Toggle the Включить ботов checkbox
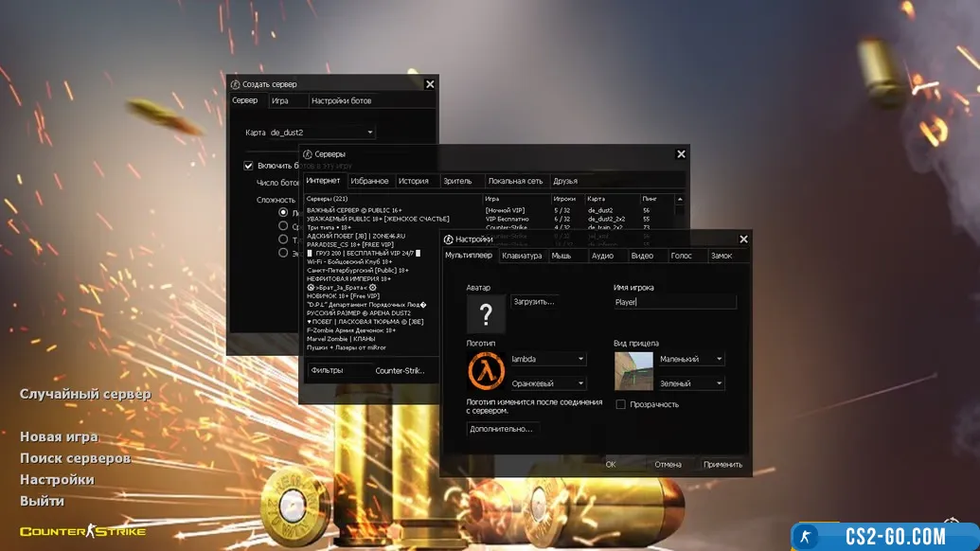980x551 pixels. (249, 166)
